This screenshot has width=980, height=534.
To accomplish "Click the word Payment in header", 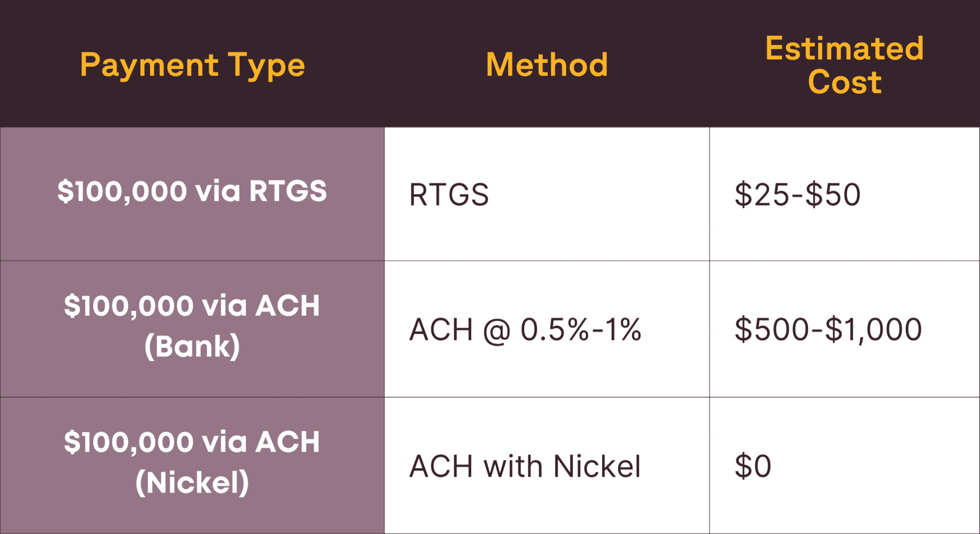I will (x=149, y=65).
